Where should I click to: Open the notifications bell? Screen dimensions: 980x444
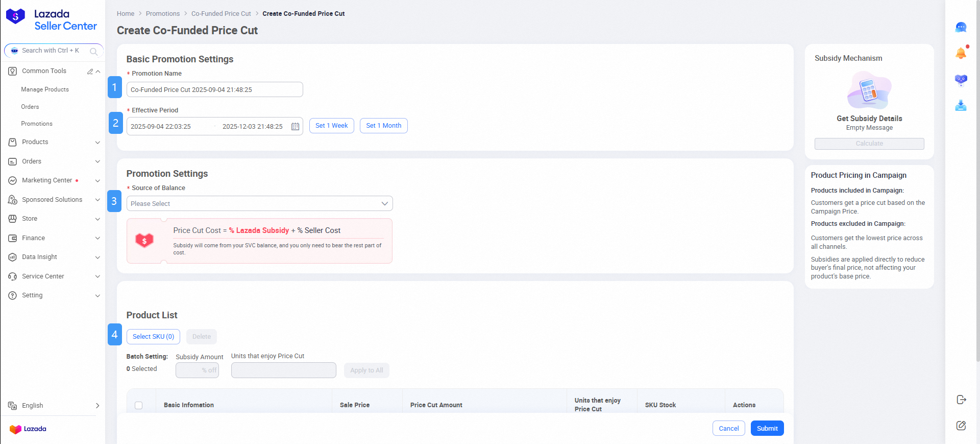(x=961, y=53)
